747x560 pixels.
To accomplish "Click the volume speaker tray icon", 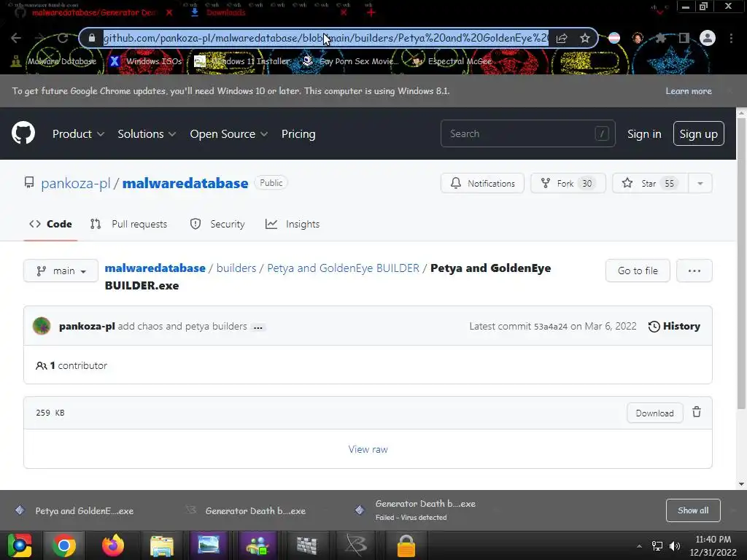I will [675, 546].
